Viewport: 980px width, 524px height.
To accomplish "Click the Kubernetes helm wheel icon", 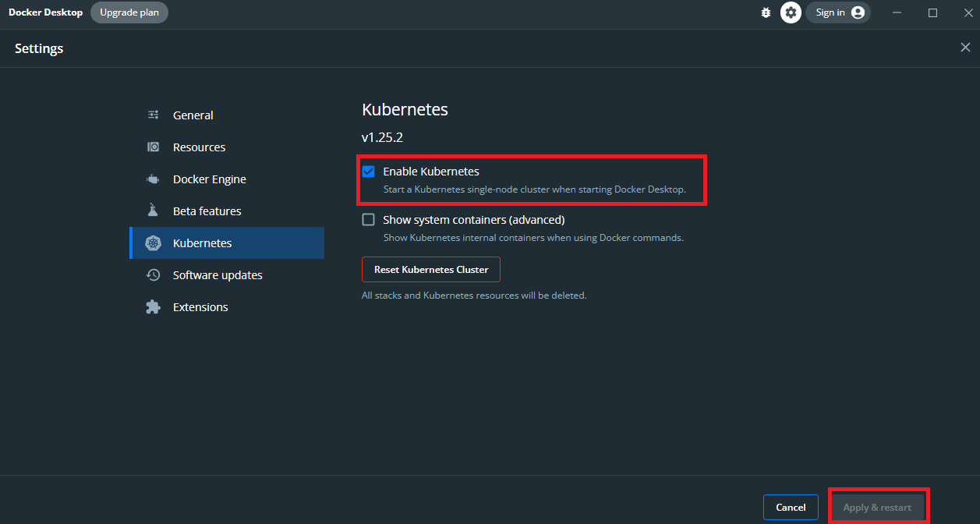I will [154, 243].
